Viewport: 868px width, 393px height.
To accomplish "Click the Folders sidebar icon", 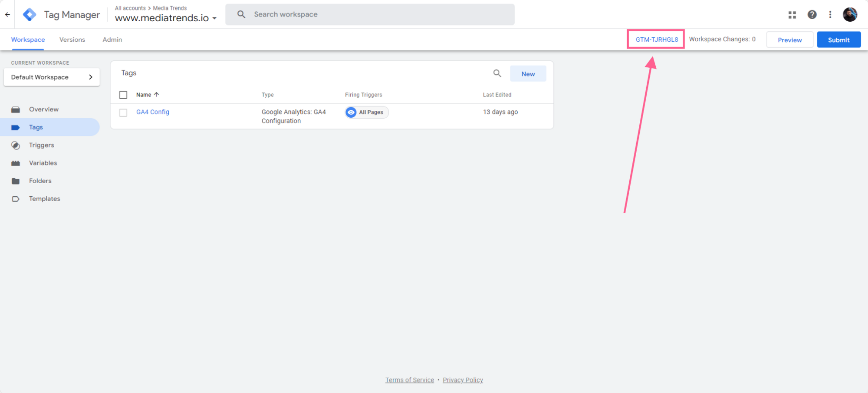I will coord(16,181).
